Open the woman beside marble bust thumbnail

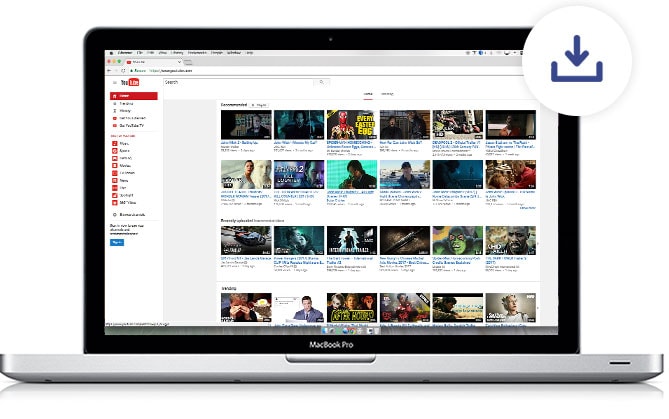point(246,174)
